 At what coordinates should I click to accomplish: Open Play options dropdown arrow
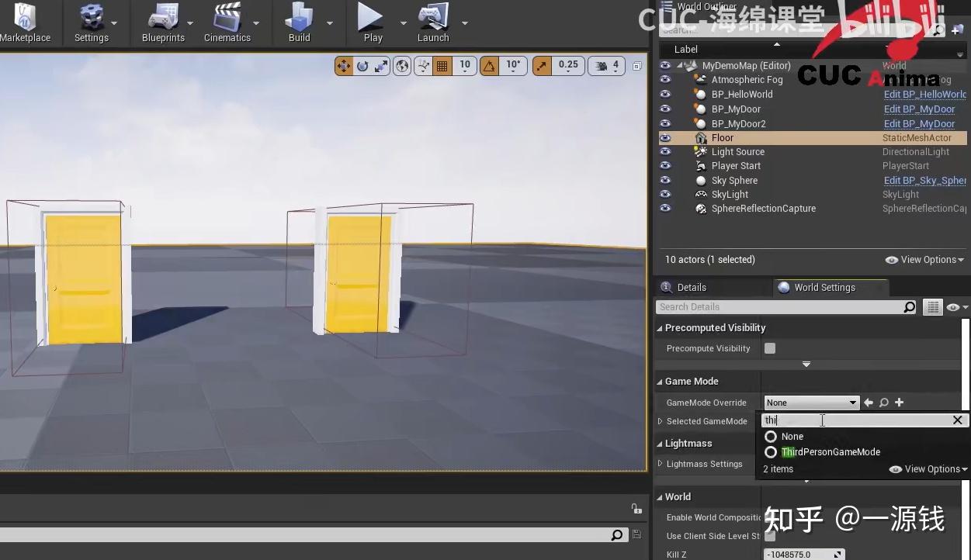click(x=403, y=23)
